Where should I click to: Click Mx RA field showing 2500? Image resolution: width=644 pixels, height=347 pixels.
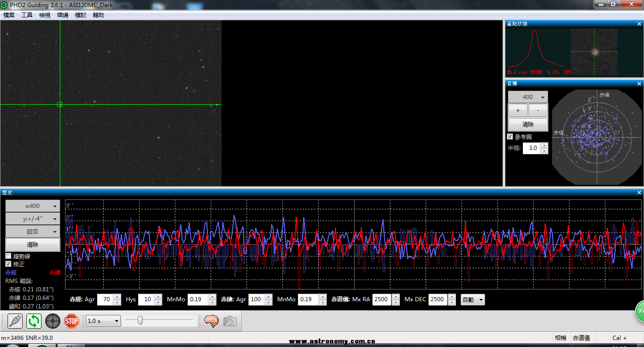click(382, 299)
